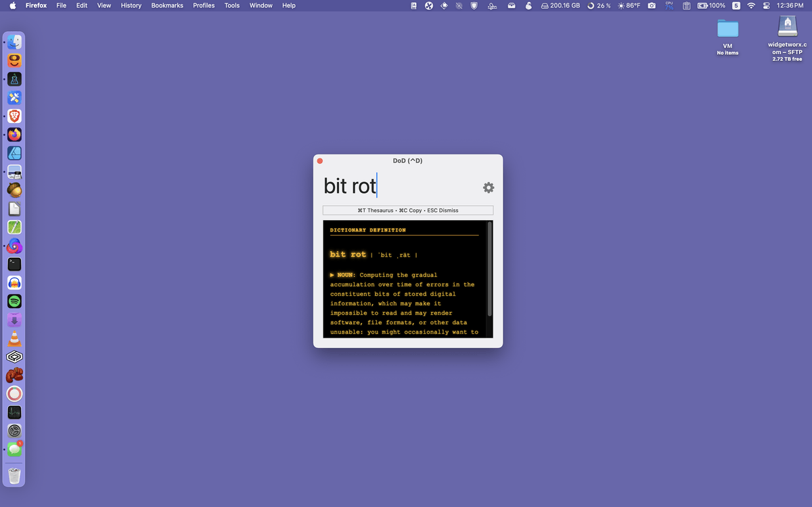This screenshot has width=812, height=507.
Task: Open the Trash in the Dock
Action: coord(14,476)
